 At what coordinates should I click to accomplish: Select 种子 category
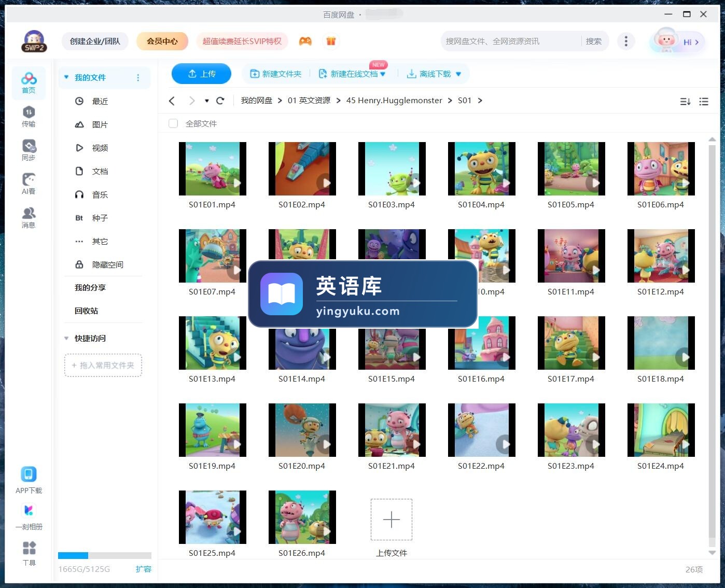[100, 218]
